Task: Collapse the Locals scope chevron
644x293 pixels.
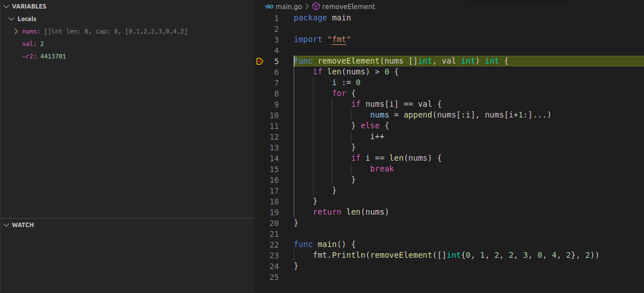Action: point(11,19)
